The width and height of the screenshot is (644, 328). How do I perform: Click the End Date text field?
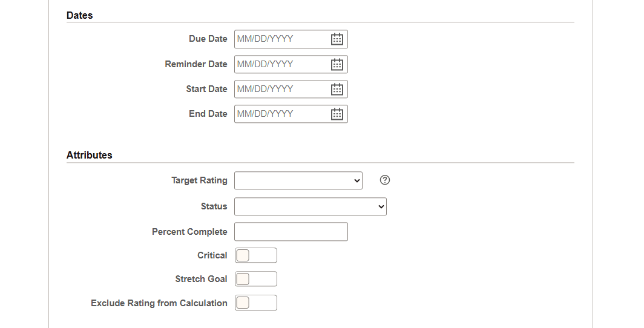[280, 114]
